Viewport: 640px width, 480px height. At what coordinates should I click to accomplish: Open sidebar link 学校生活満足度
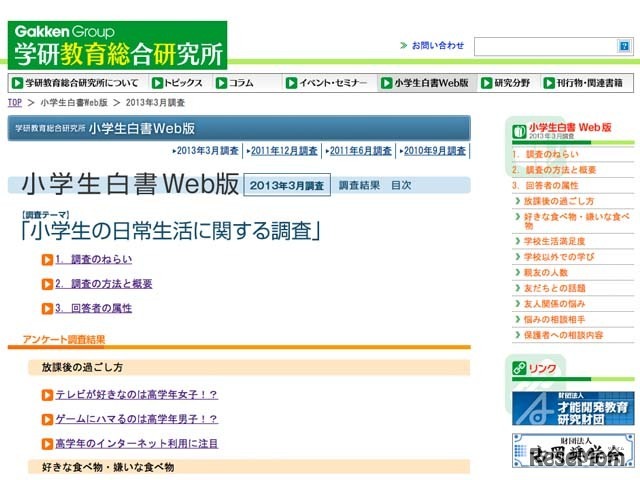click(554, 241)
